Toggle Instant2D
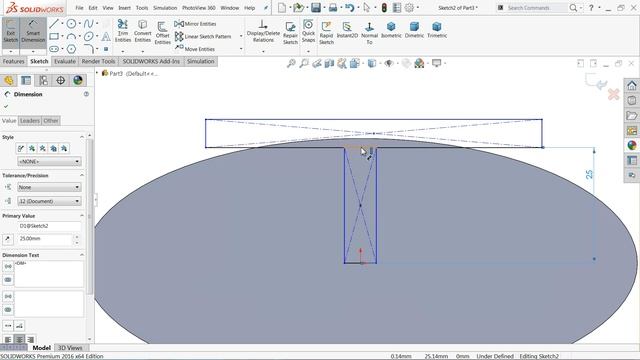The image size is (640, 360). pos(347,31)
